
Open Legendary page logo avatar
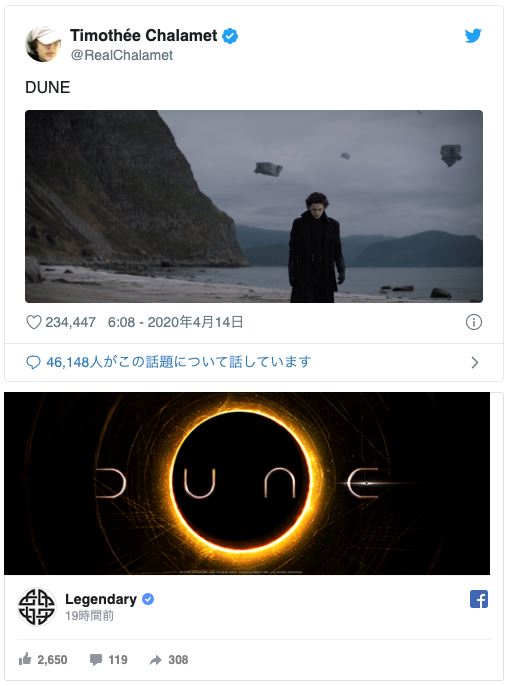pos(37,606)
